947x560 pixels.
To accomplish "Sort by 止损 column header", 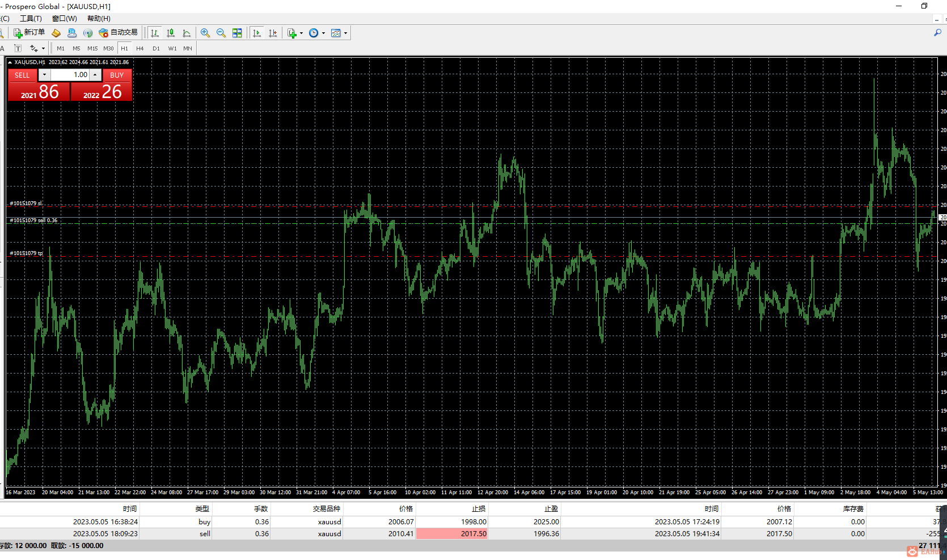I will pos(479,509).
